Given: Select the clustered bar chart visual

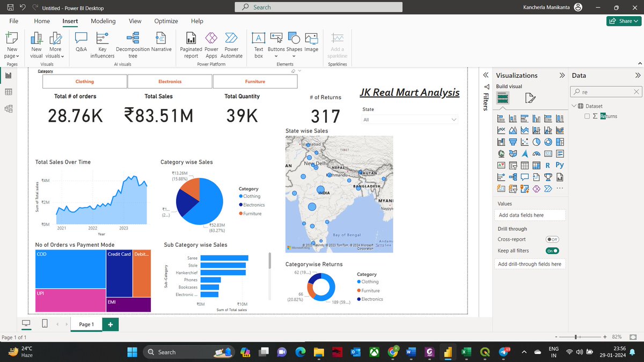Looking at the screenshot, I should (524, 119).
